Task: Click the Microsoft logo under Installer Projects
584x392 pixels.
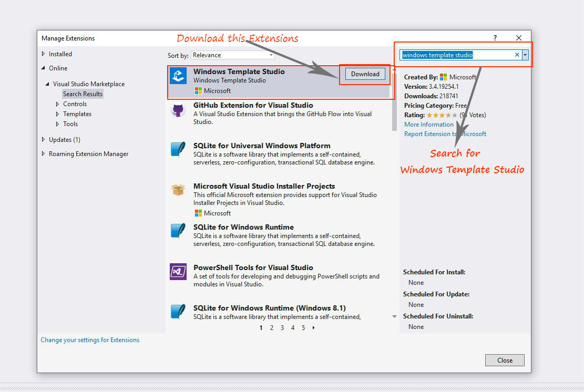Action: point(198,213)
